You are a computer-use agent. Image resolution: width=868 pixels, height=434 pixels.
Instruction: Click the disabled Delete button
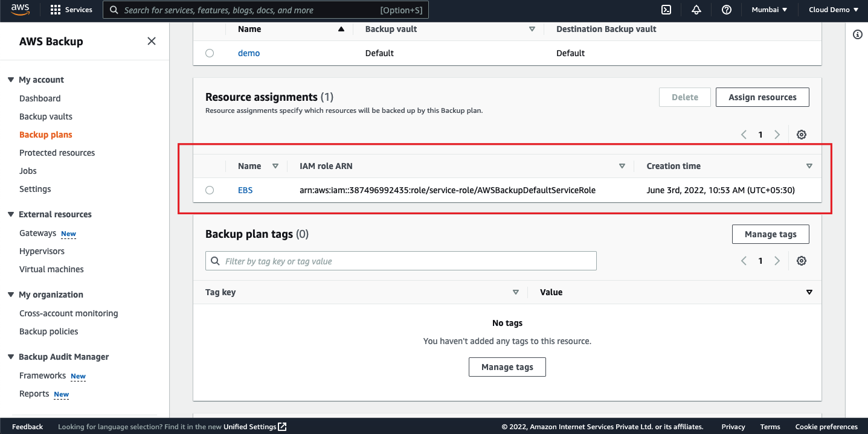(x=685, y=97)
